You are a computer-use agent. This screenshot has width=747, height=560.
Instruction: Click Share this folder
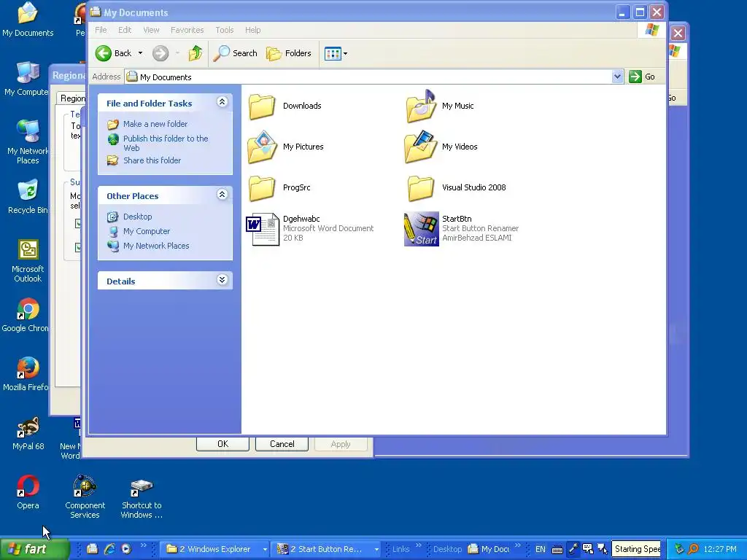coord(152,160)
